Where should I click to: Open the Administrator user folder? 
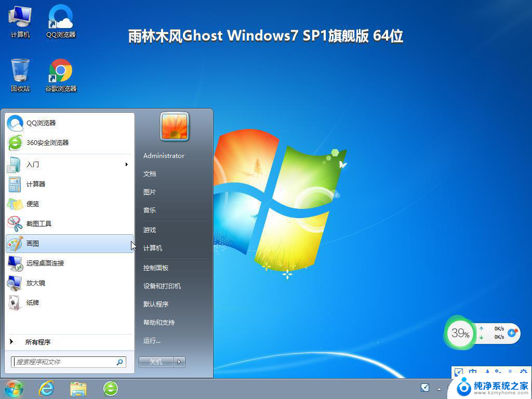164,156
